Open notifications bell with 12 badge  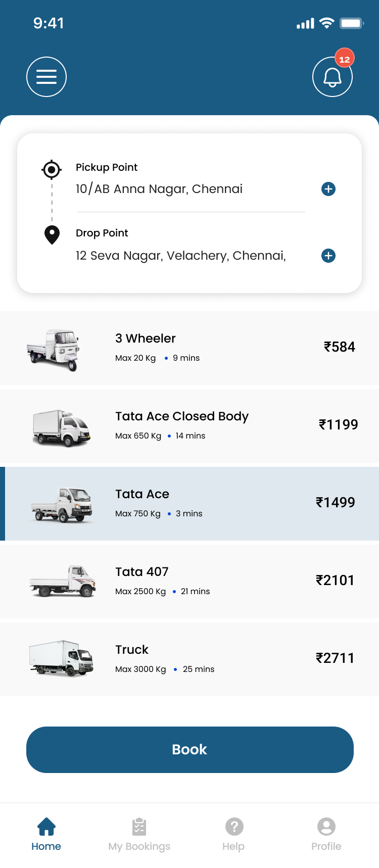pyautogui.click(x=332, y=77)
